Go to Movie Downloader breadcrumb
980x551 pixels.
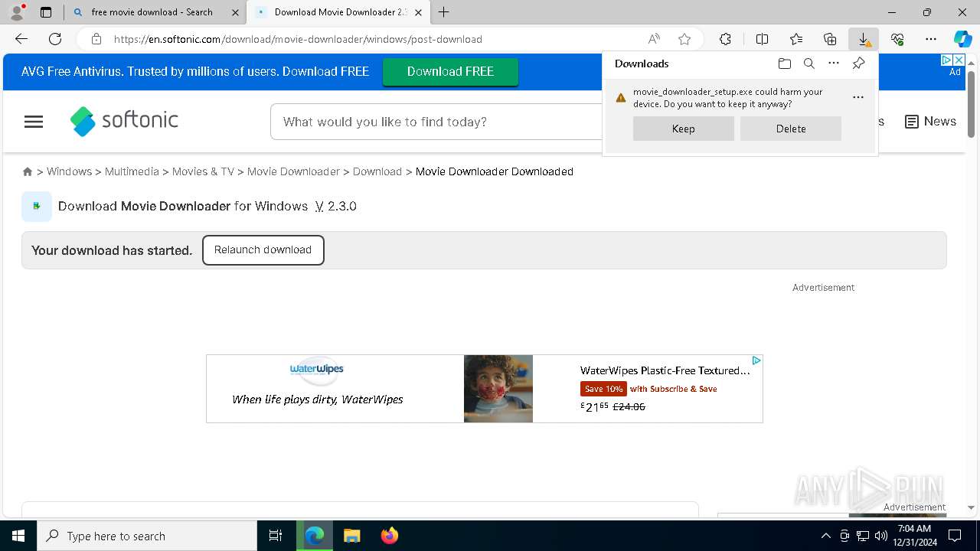pos(293,171)
